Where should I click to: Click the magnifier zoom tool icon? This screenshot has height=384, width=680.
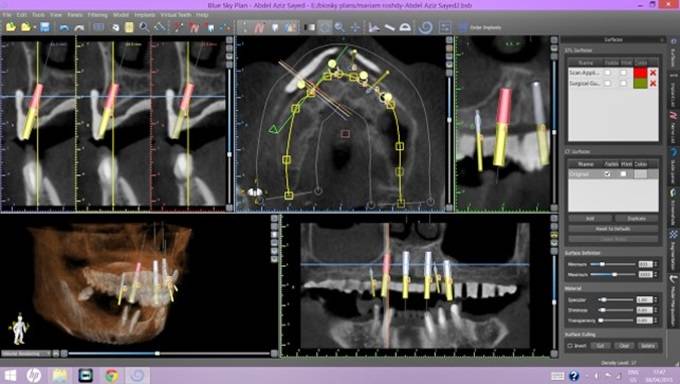pyautogui.click(x=340, y=27)
